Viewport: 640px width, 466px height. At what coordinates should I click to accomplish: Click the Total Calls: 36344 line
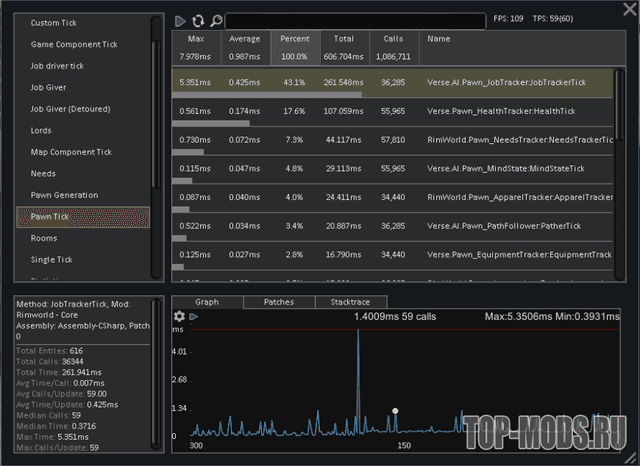50,362
